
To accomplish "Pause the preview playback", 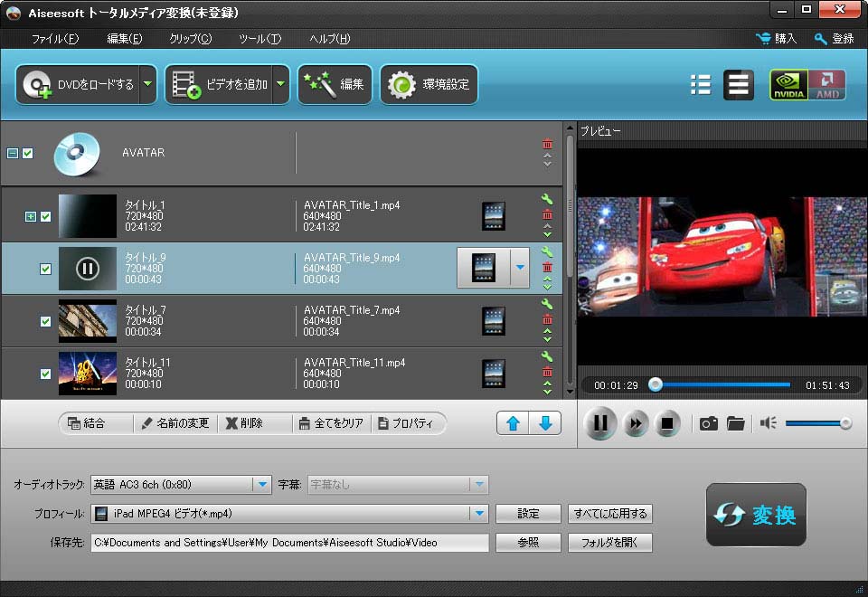I will click(600, 423).
